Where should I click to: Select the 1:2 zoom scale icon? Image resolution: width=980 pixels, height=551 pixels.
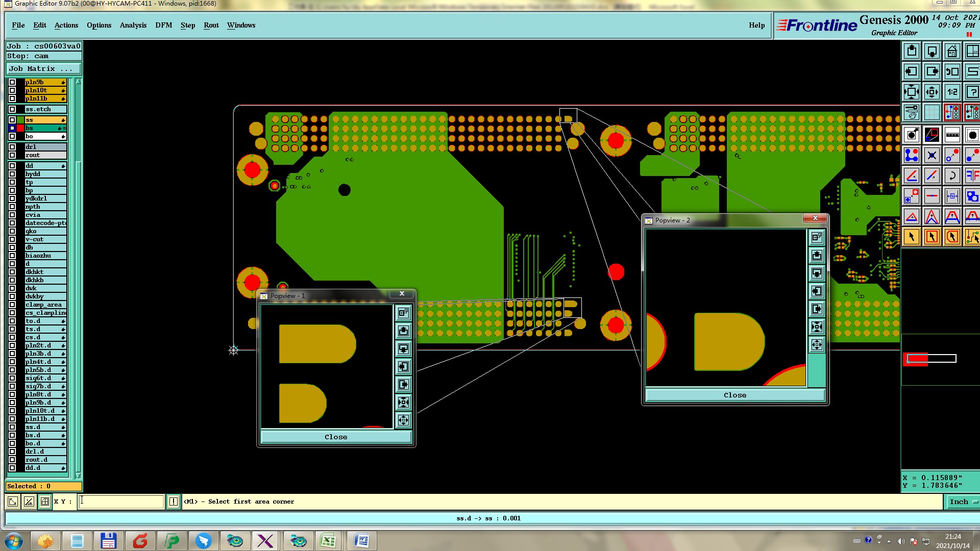(952, 92)
